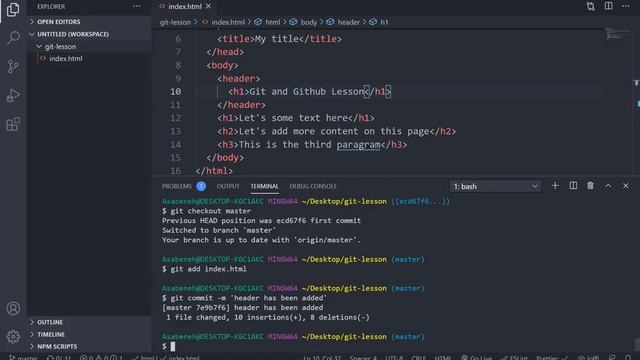Expand the Open Editors section
The width and height of the screenshot is (640, 360).
click(89, 22)
